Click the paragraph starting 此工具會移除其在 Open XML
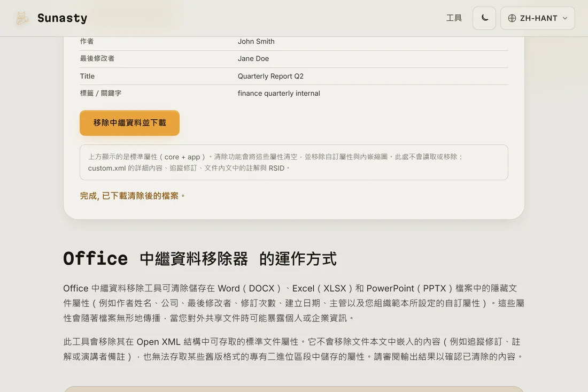 click(293, 349)
